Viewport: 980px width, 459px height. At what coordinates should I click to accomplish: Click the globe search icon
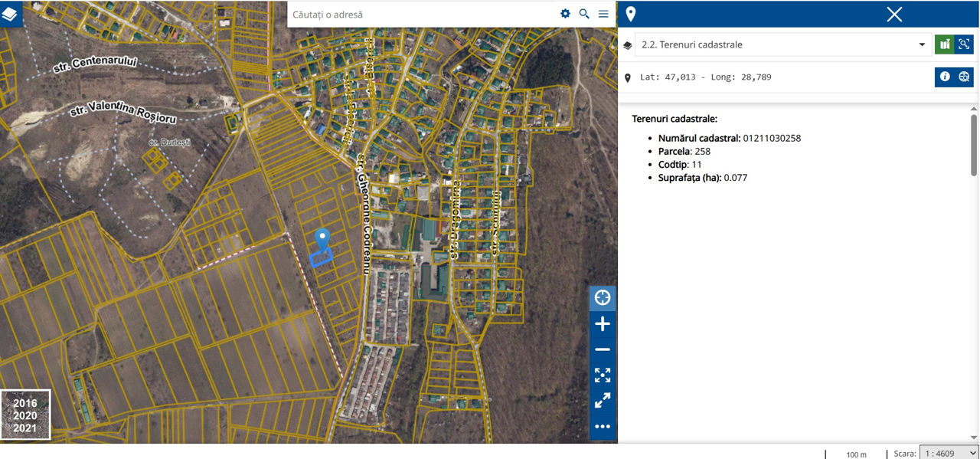964,77
